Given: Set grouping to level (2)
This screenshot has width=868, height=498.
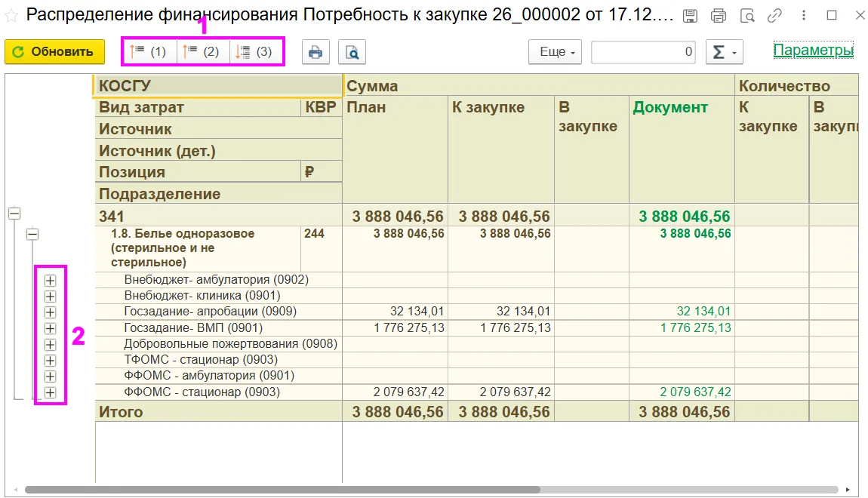Looking at the screenshot, I should [x=202, y=52].
